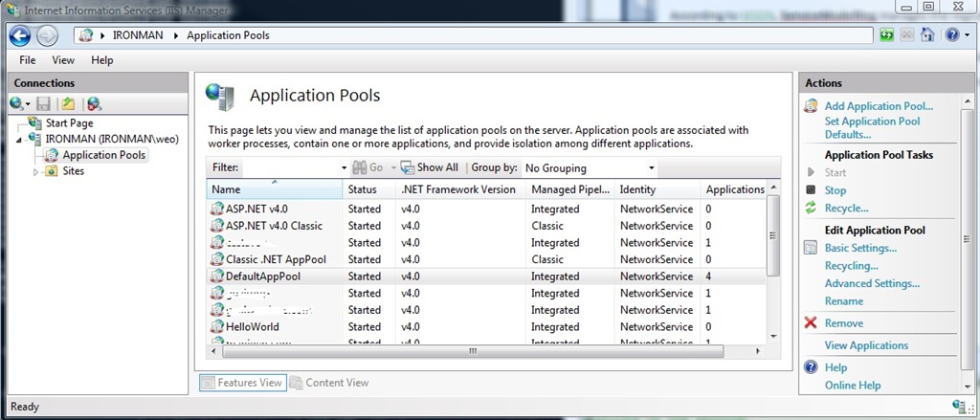
Task: Click Create New Connection icon in Connections
Action: click(x=16, y=103)
